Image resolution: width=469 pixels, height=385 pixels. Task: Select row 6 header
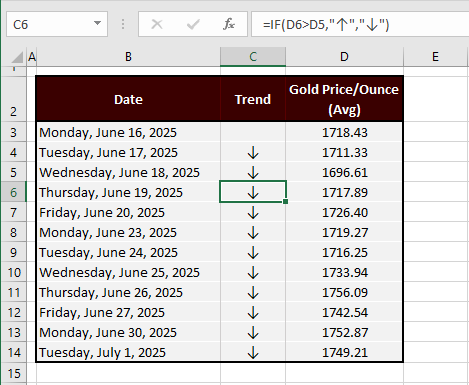[13, 192]
